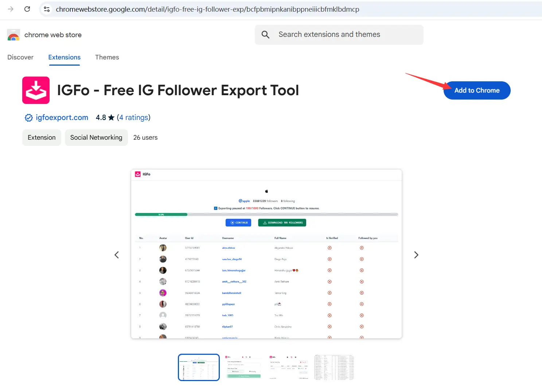Switch to the Themes tab

(x=107, y=57)
